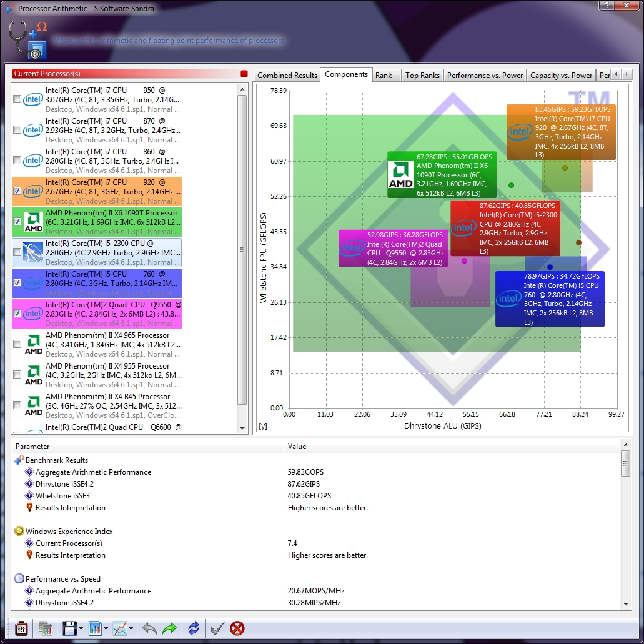This screenshot has width=644, height=644.
Task: Click the Parameter column header
Action: pyautogui.click(x=148, y=447)
